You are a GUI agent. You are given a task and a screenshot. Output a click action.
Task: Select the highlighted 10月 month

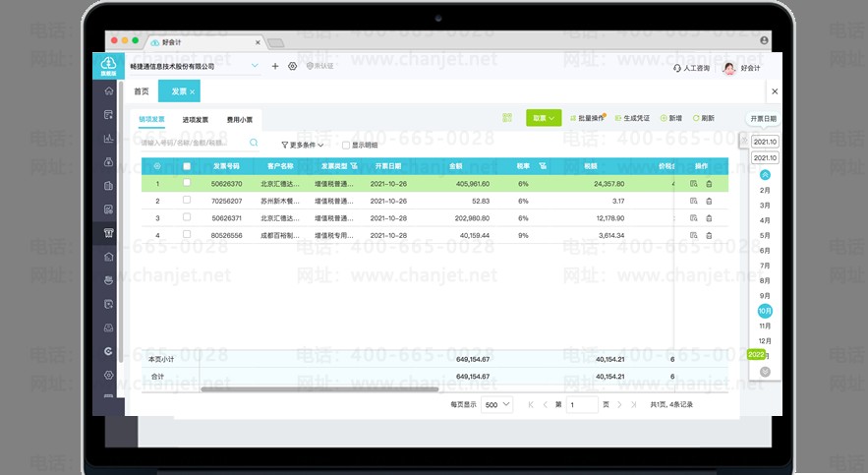pyautogui.click(x=765, y=311)
